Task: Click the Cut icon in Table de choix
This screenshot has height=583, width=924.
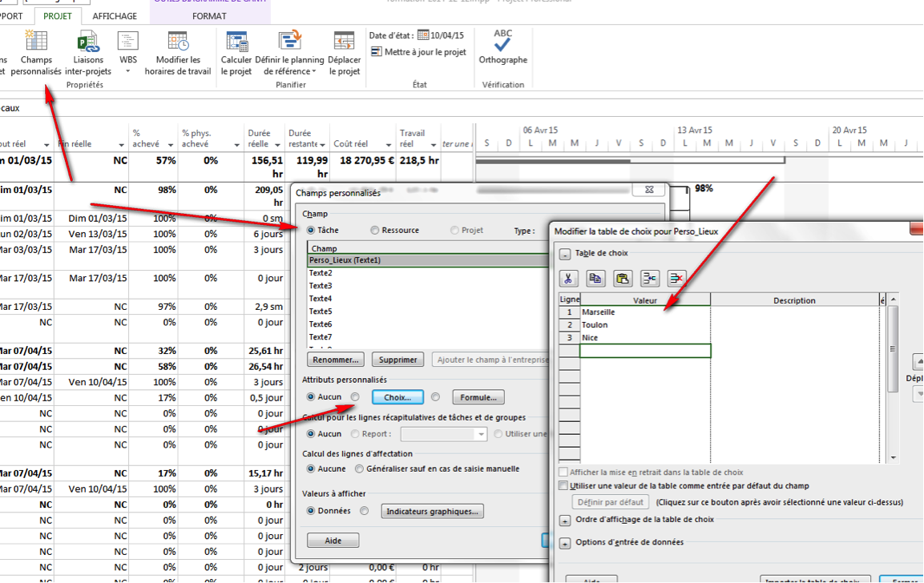Action: click(568, 278)
